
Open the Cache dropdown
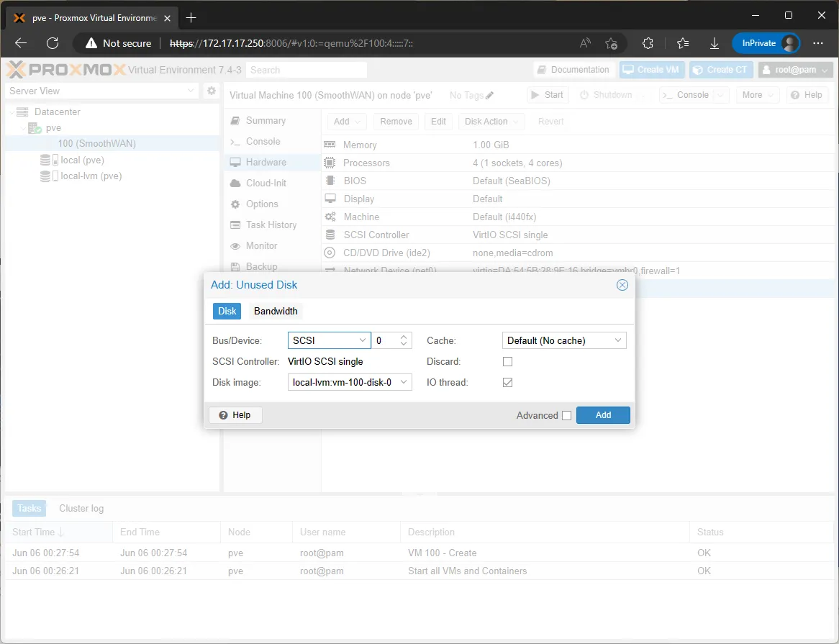tap(618, 341)
